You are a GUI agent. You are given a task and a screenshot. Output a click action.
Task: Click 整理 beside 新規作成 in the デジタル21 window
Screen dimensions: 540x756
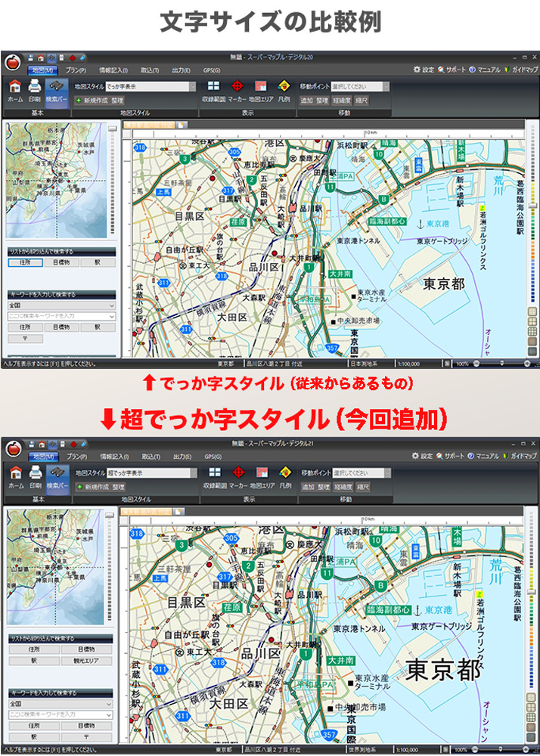[119, 487]
